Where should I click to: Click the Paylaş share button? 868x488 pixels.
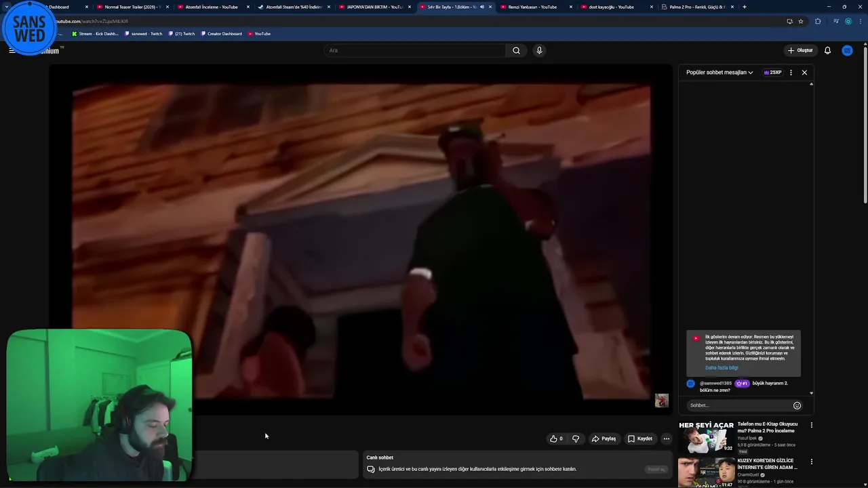pos(604,439)
